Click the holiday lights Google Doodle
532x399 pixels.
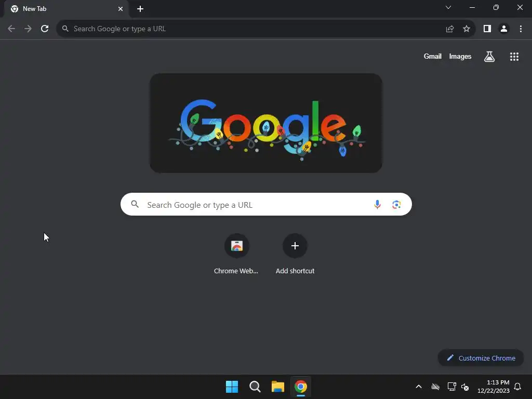click(266, 123)
